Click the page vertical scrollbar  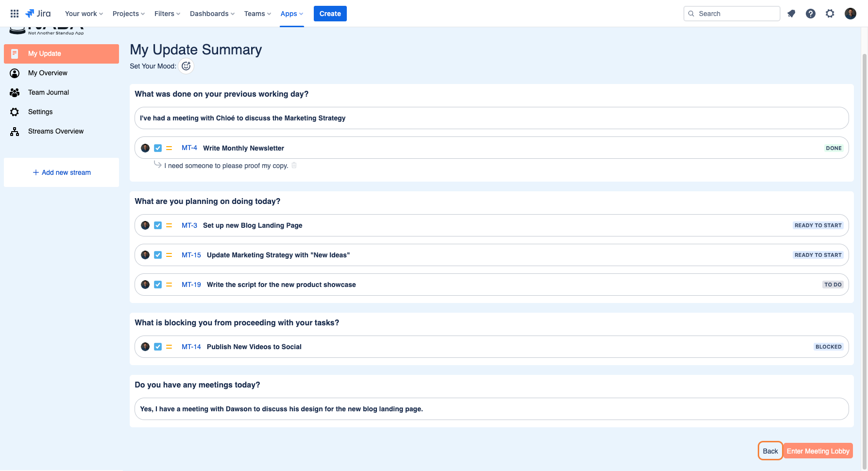tap(864, 243)
